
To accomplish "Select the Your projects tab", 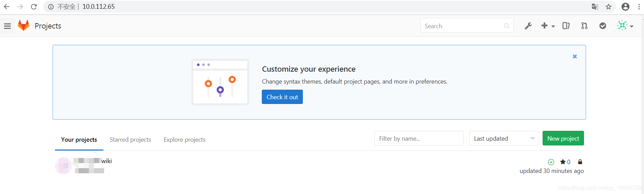I will click(x=79, y=140).
